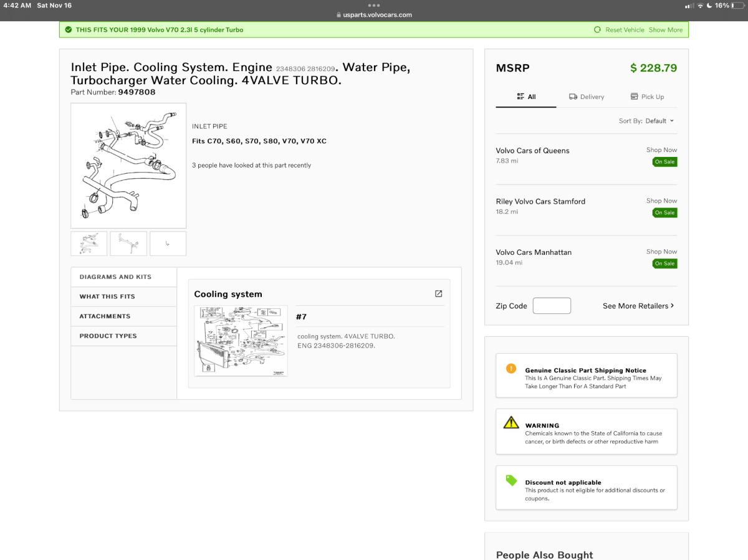Image resolution: width=748 pixels, height=560 pixels.
Task: Select the second part diagram thumbnail
Action: [x=128, y=244]
